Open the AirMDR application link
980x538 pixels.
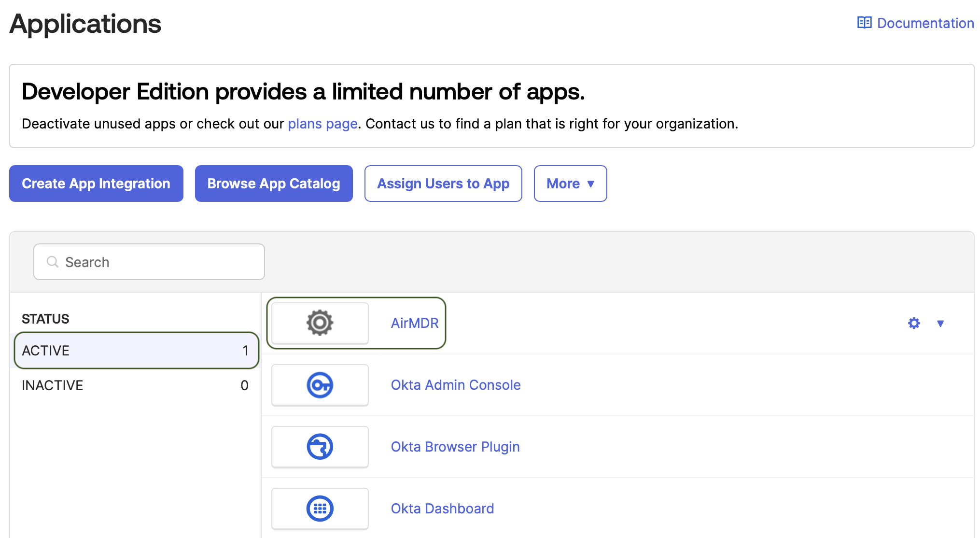click(x=415, y=323)
